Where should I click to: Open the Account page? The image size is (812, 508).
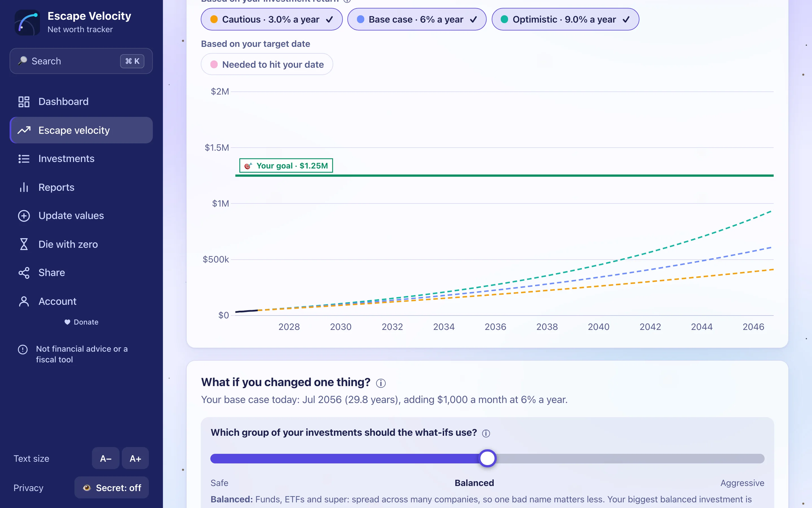click(81, 301)
